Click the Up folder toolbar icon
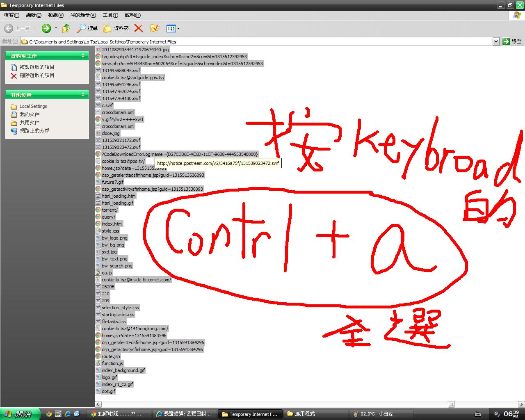This screenshot has height=420, width=525. 66,28
